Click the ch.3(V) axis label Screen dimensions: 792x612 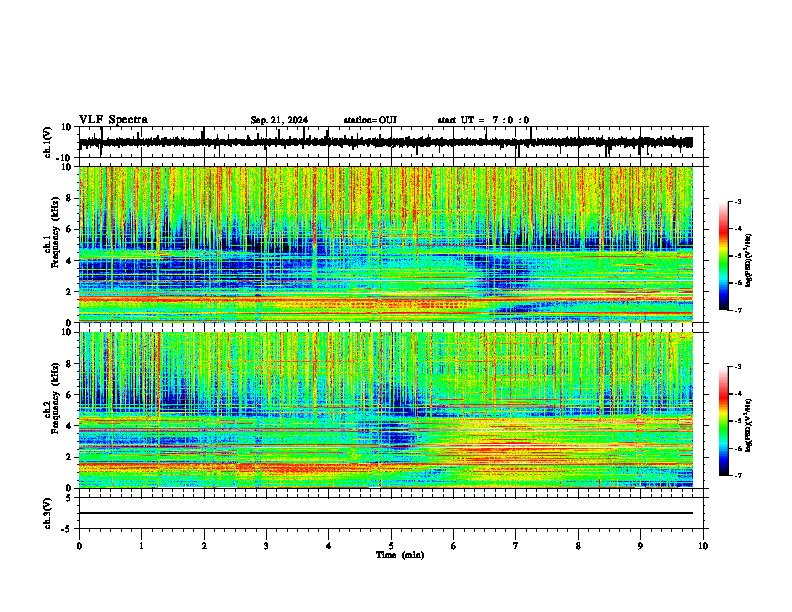[x=47, y=513]
